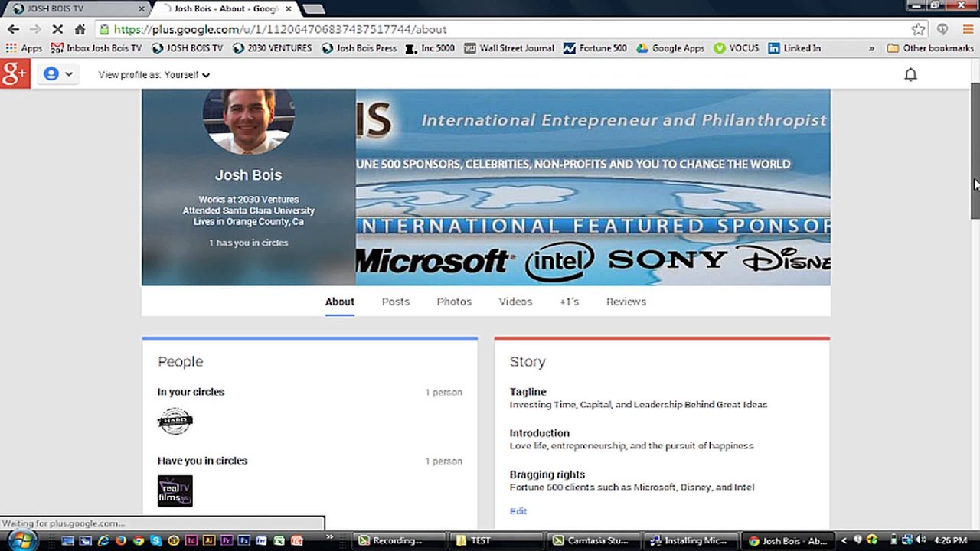Viewport: 980px width, 551px height.
Task: Open Inbox Josh Bois TV bookmark
Action: (x=96, y=47)
